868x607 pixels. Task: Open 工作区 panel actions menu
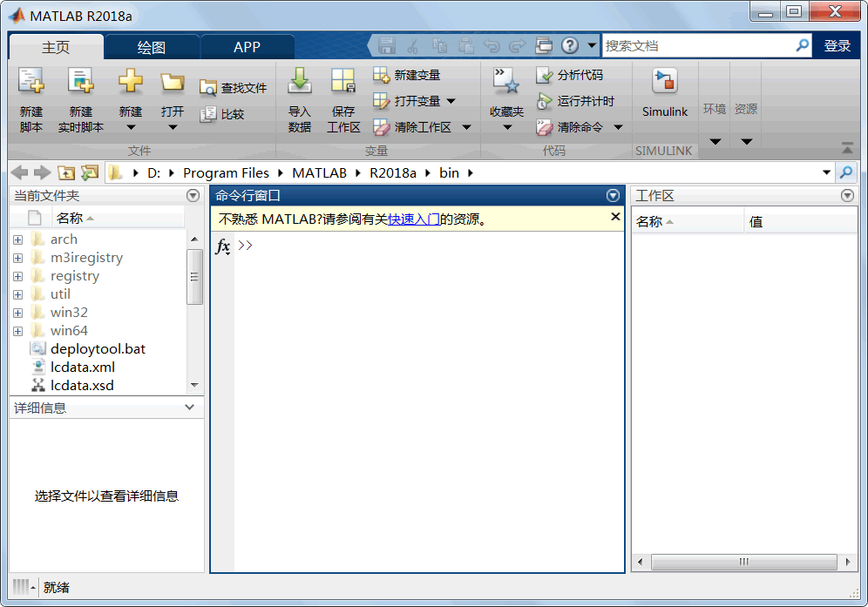point(847,195)
